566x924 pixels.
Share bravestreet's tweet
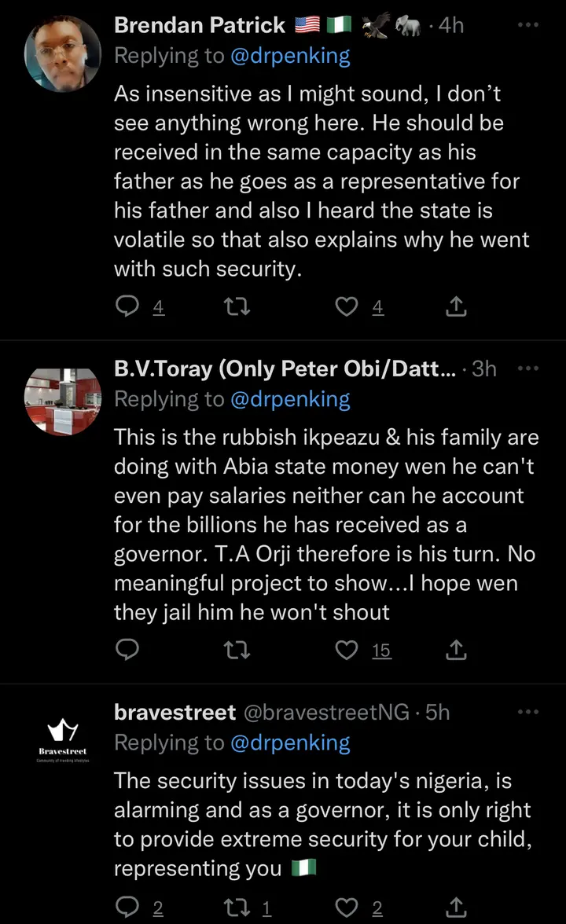(x=457, y=907)
